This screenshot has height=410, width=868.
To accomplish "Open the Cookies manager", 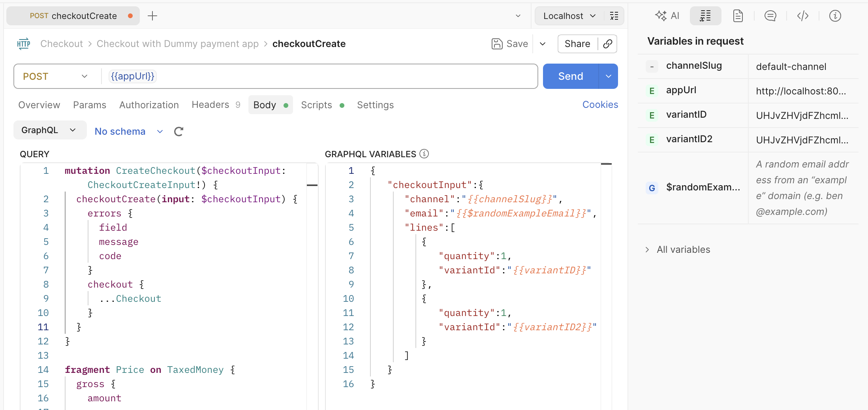I will point(600,104).
